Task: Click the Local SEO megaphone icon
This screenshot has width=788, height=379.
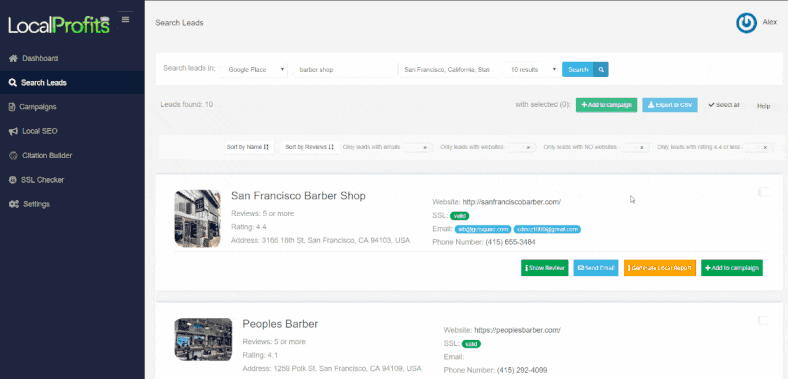Action: 13,131
